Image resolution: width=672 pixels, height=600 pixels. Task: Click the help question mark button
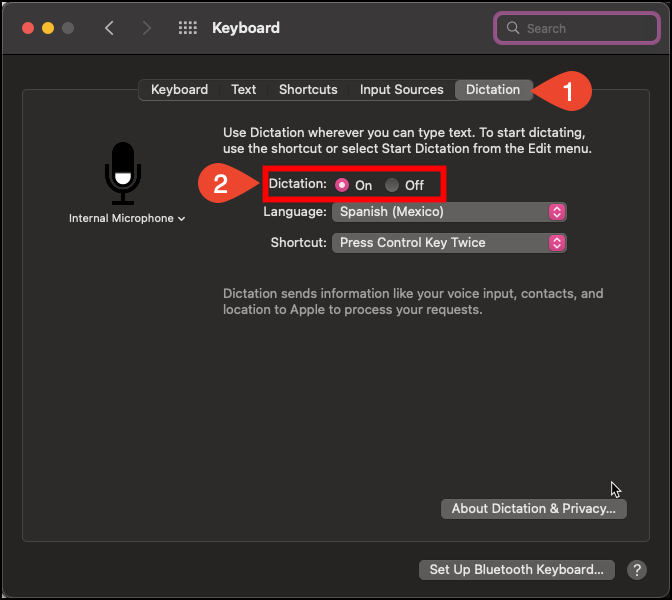(x=636, y=570)
